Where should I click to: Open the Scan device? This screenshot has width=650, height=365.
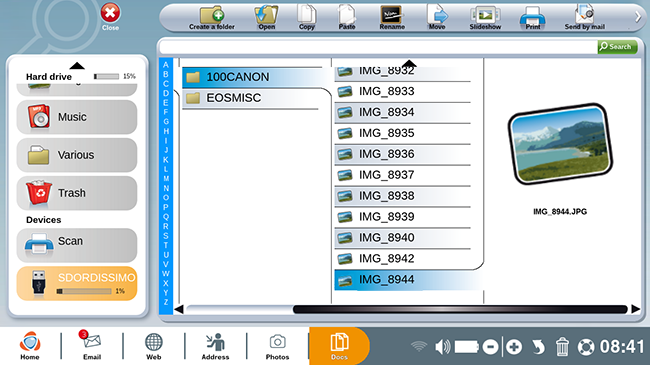point(77,245)
